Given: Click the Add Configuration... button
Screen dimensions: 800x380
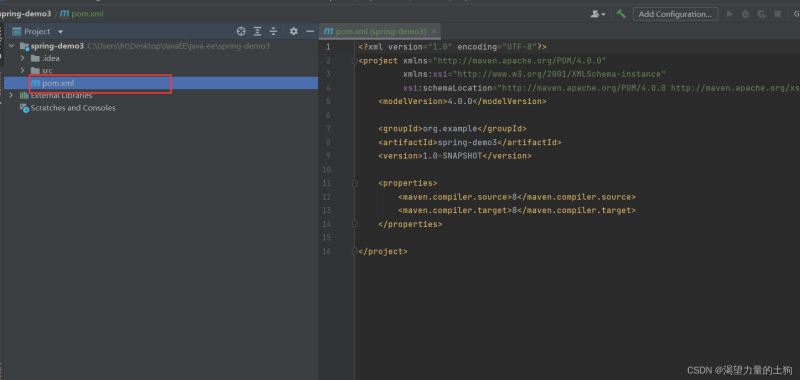Looking at the screenshot, I should click(675, 14).
